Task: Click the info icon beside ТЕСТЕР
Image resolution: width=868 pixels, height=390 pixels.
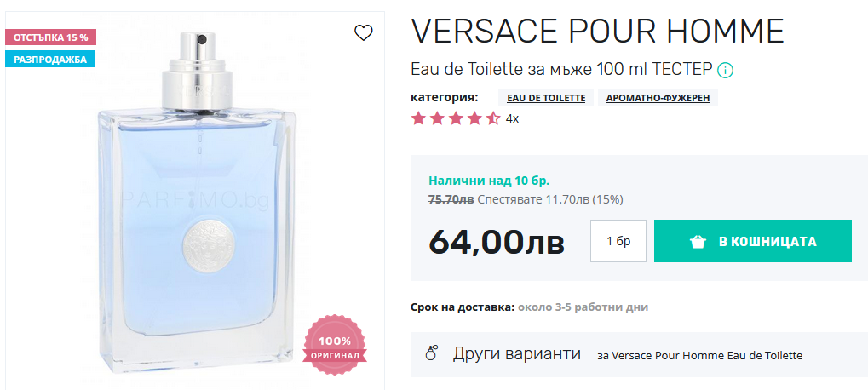Action: point(726,70)
